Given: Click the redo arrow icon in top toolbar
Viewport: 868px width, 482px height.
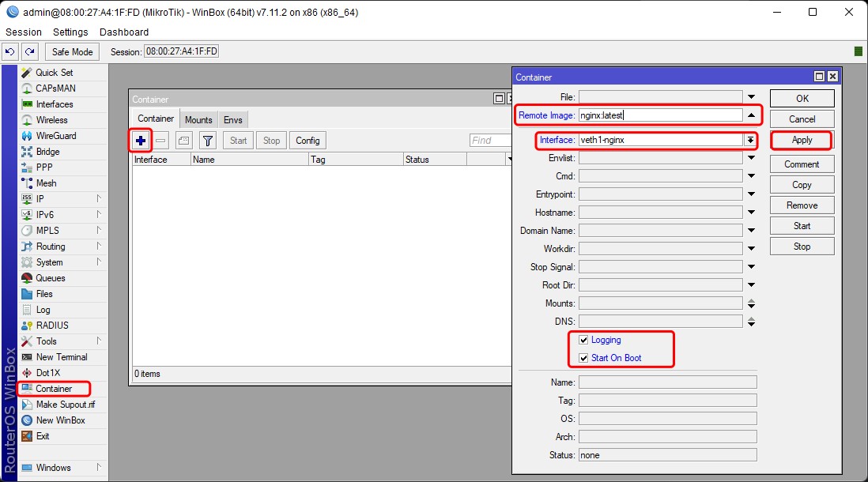Looking at the screenshot, I should (x=29, y=52).
